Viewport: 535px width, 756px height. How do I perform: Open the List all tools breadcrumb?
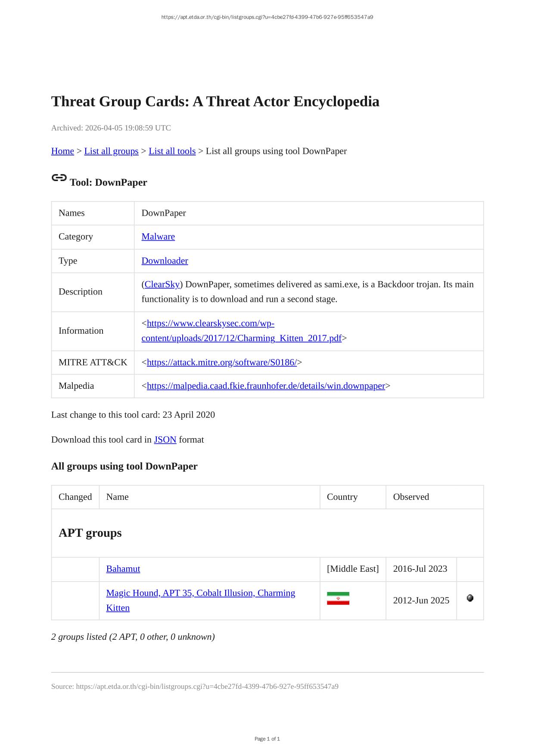pyautogui.click(x=172, y=151)
